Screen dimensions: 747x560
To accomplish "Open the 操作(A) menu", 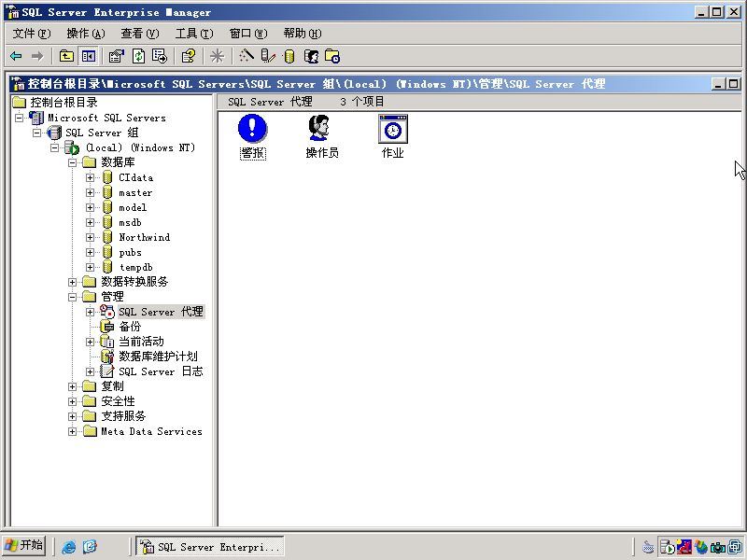I will pyautogui.click(x=86, y=34).
